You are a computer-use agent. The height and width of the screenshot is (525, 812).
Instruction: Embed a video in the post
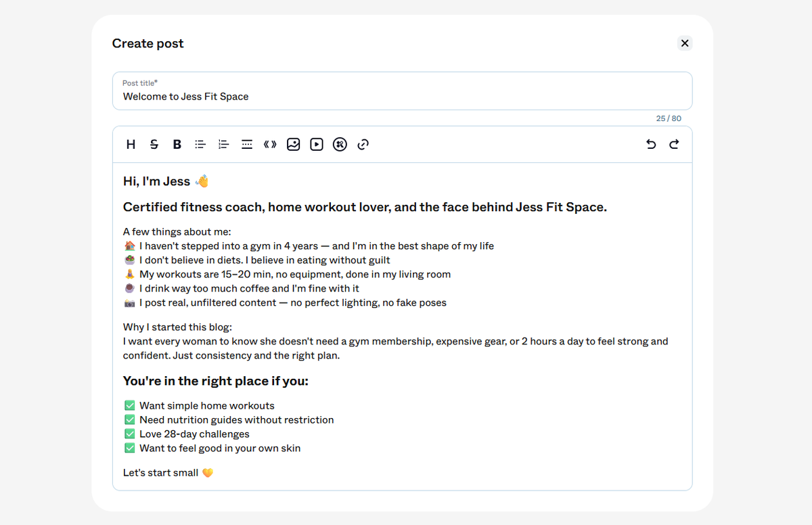click(317, 144)
